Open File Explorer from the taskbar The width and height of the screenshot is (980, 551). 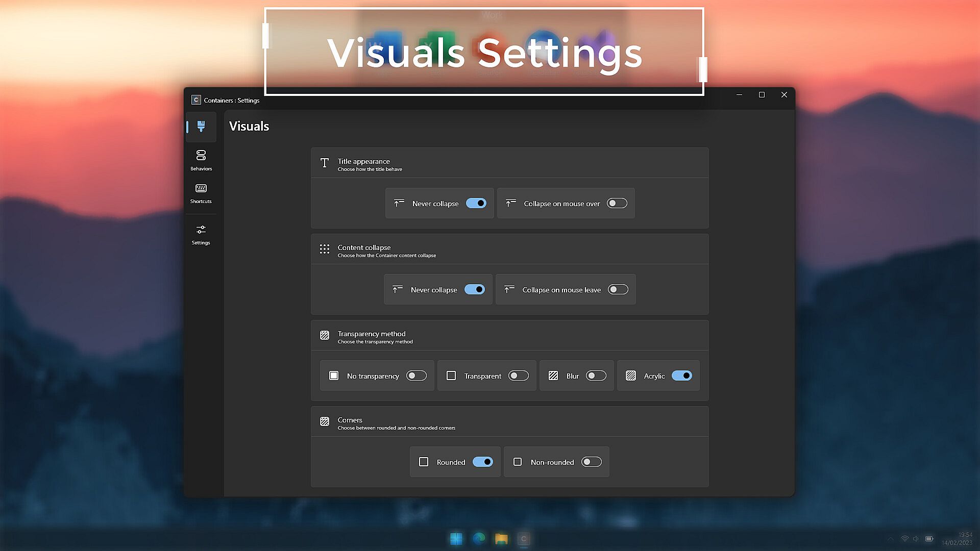click(501, 539)
